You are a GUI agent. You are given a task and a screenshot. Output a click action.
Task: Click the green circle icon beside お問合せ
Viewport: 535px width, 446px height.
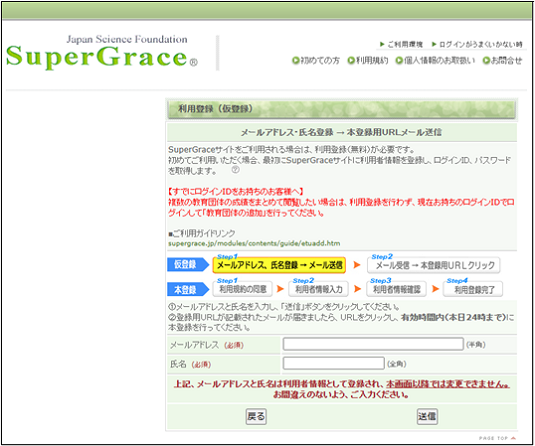pos(486,61)
